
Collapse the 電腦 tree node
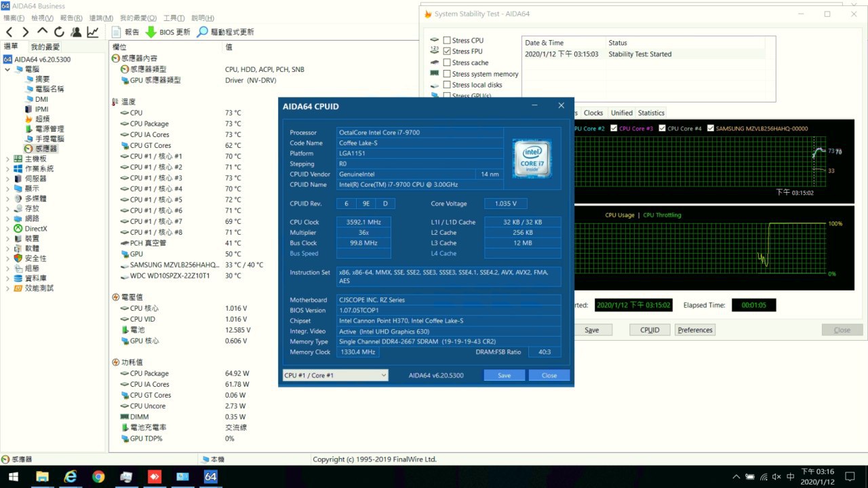click(x=7, y=69)
